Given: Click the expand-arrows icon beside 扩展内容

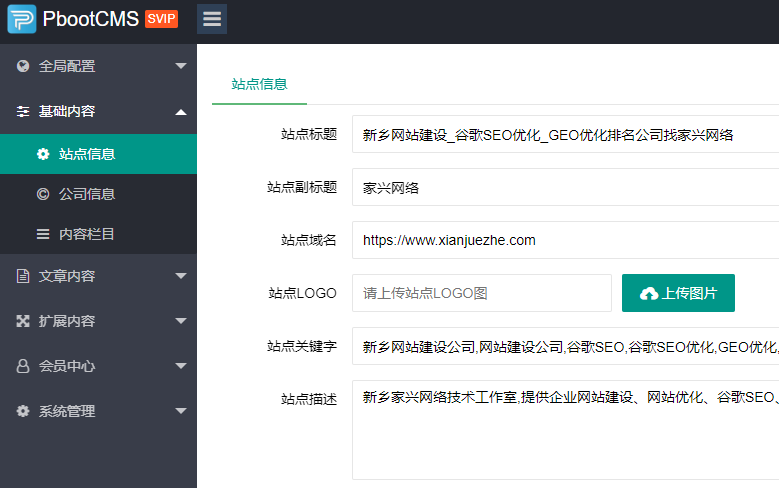Looking at the screenshot, I should [23, 321].
